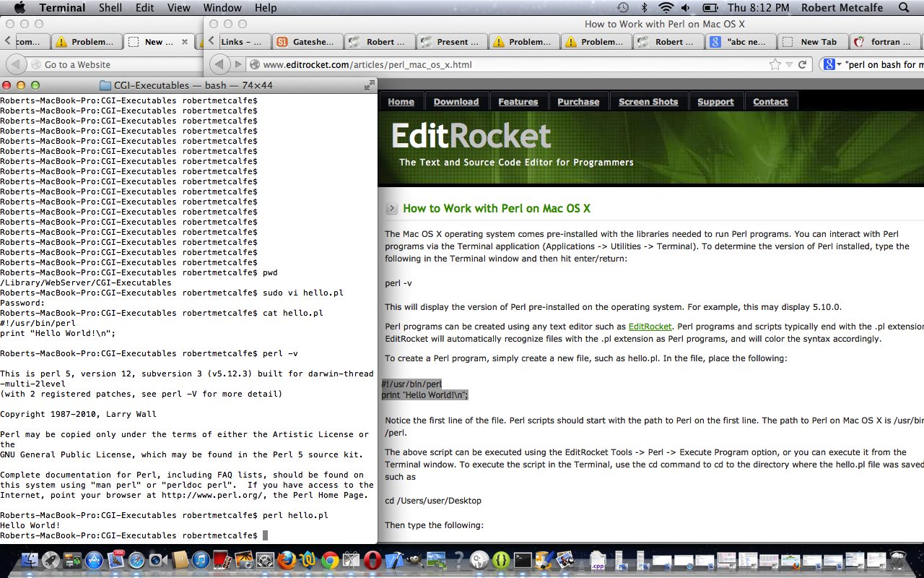924x578 pixels.
Task: Open the Edit menu
Action: (144, 8)
